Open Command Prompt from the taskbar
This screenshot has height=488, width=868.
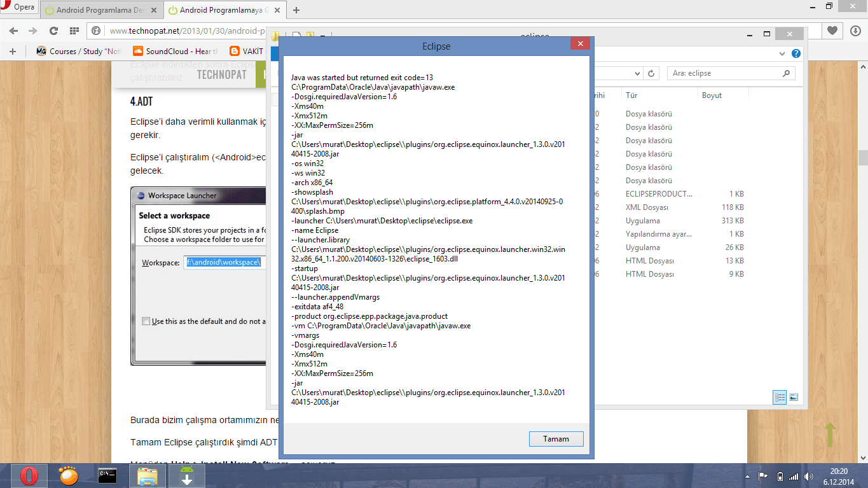[x=107, y=476]
